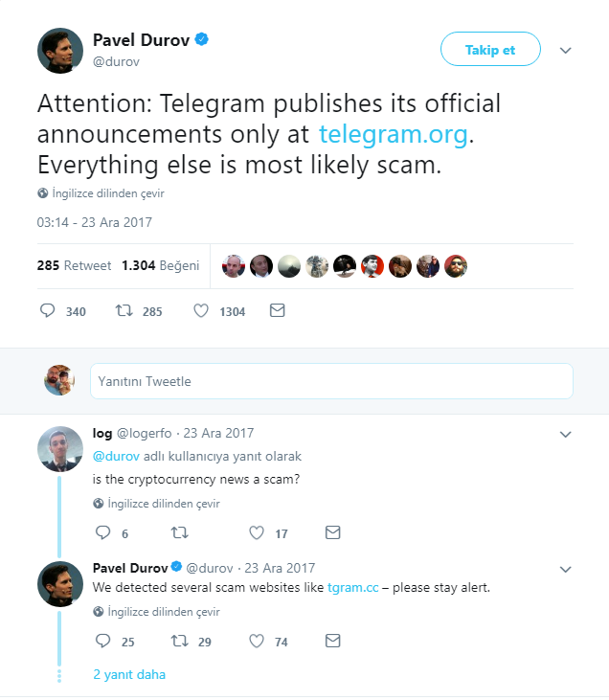Show more replies via '2 yanıt daha'
The width and height of the screenshot is (609, 700).
(129, 674)
